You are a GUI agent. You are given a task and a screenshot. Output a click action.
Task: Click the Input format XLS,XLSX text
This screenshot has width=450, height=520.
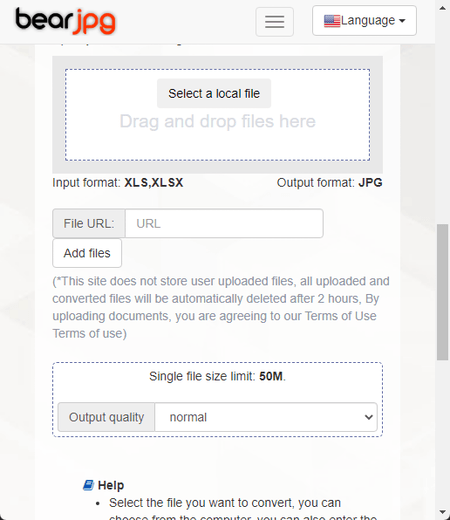click(x=118, y=183)
